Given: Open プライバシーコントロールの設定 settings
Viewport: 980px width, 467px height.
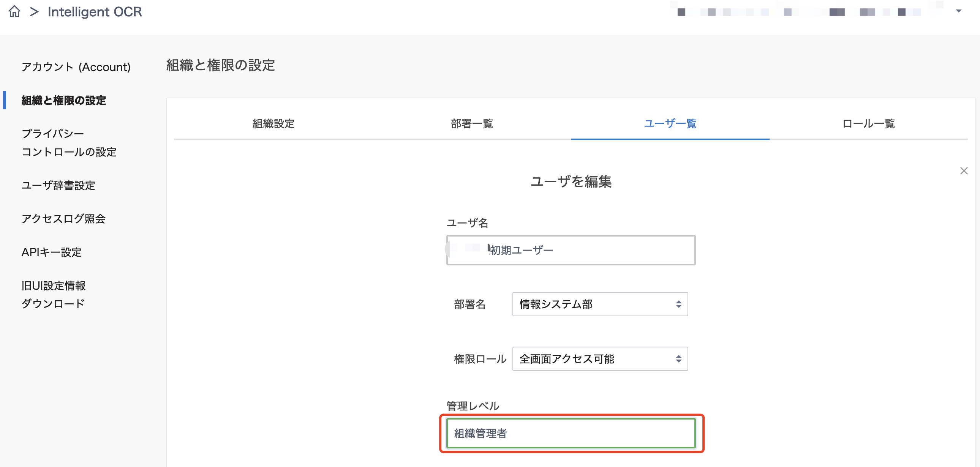Looking at the screenshot, I should (70, 143).
